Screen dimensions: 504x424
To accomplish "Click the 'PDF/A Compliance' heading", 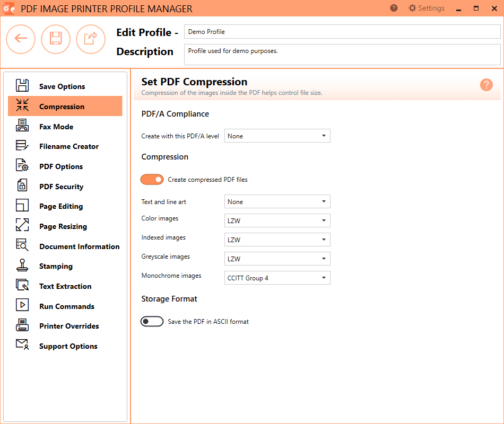I will tap(175, 114).
